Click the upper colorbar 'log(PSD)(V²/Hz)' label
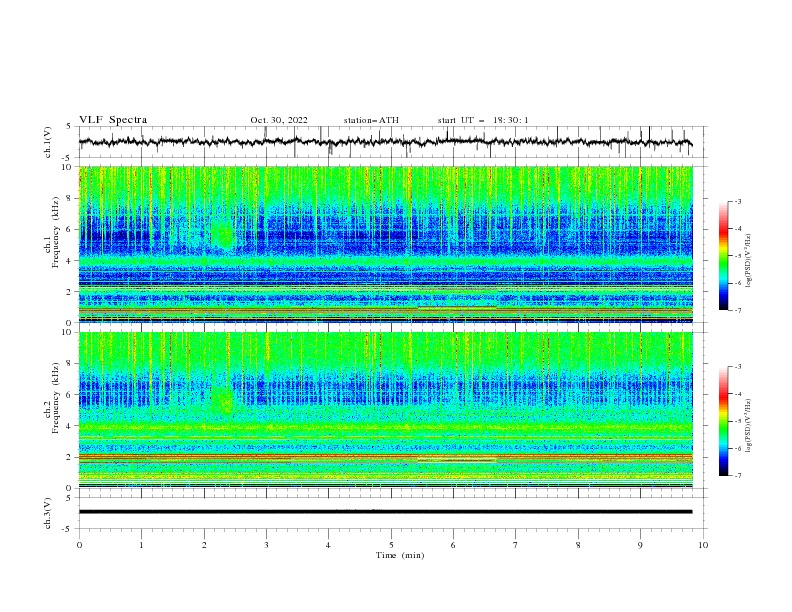Screen dimensions: 792x612 [x=749, y=261]
